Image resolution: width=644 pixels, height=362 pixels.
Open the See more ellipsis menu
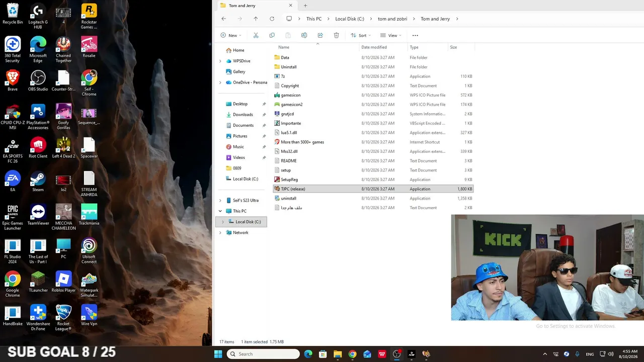(415, 35)
